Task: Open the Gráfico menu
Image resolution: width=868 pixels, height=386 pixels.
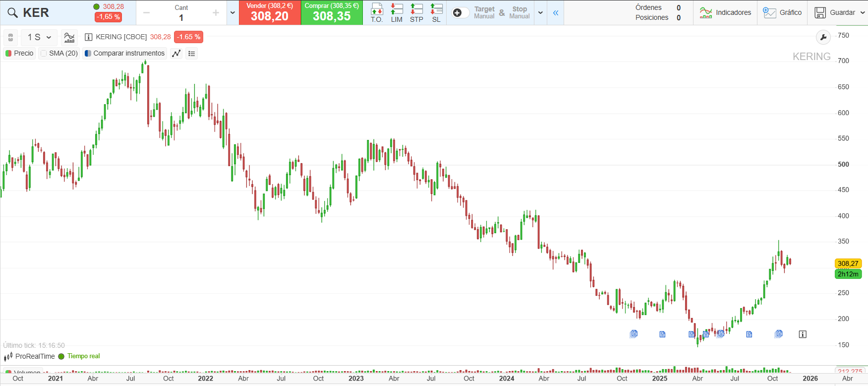Action: click(x=782, y=13)
